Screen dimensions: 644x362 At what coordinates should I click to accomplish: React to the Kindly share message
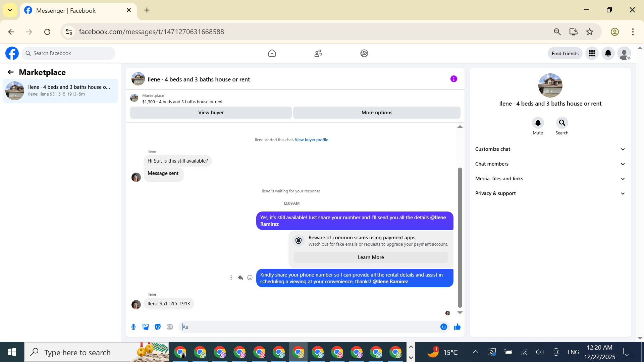tap(250, 278)
